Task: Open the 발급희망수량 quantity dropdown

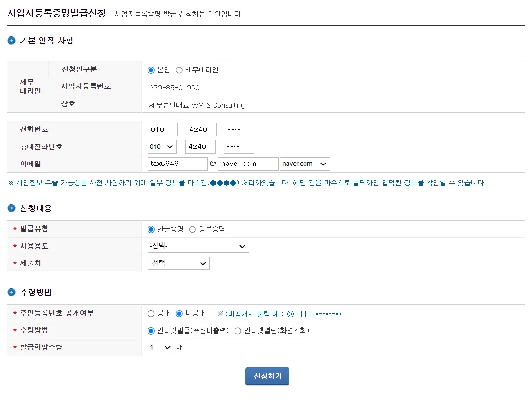Action: pyautogui.click(x=161, y=347)
